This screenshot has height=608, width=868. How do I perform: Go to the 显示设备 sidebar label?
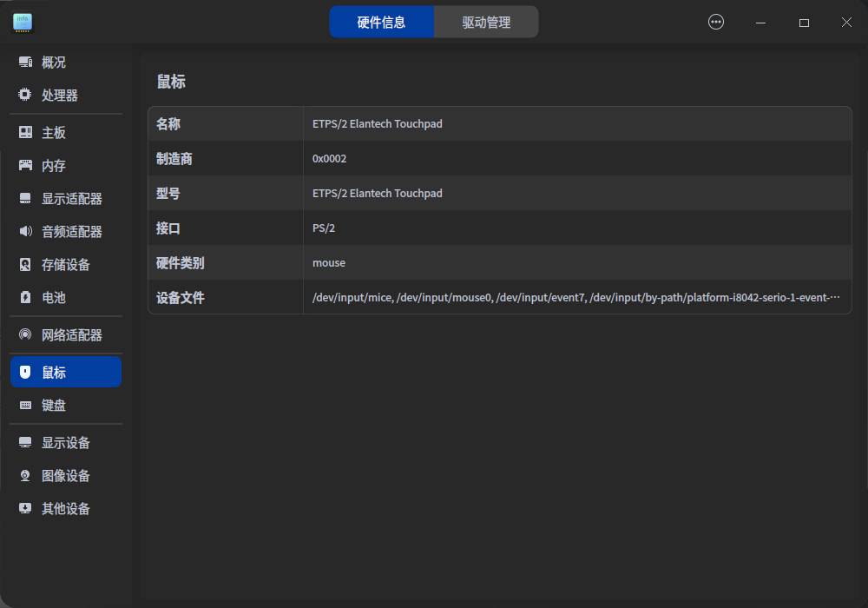66,443
